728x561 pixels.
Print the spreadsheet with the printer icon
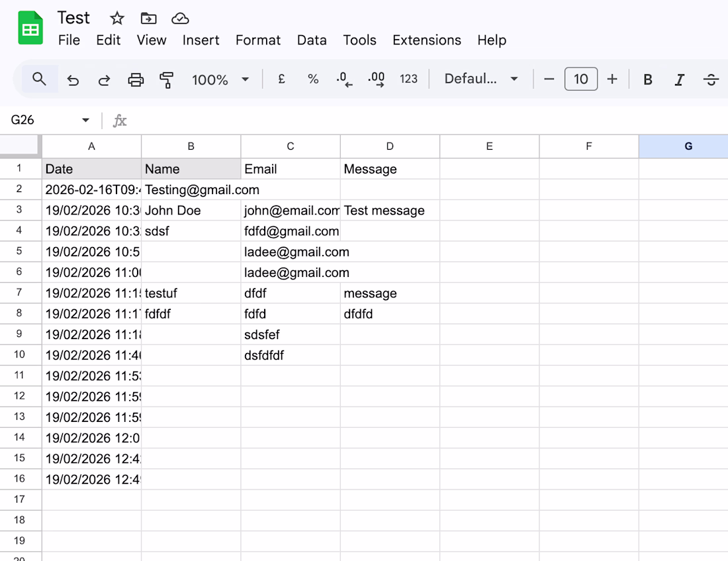136,80
